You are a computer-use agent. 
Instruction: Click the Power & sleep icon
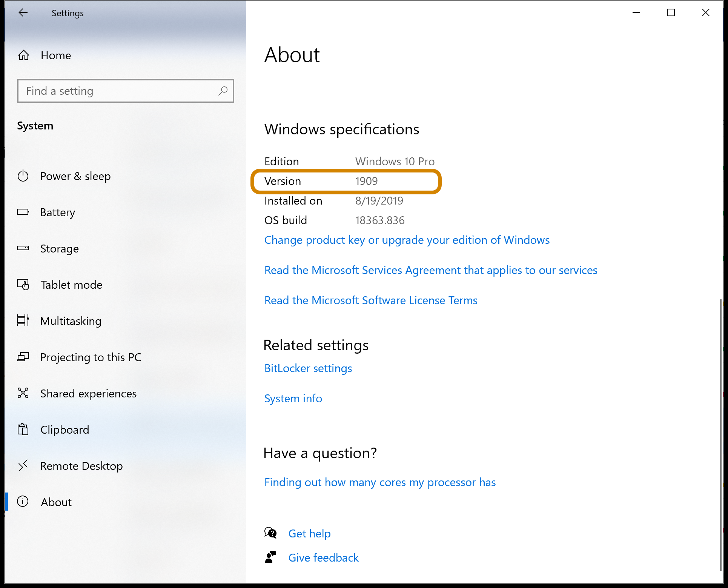[23, 176]
